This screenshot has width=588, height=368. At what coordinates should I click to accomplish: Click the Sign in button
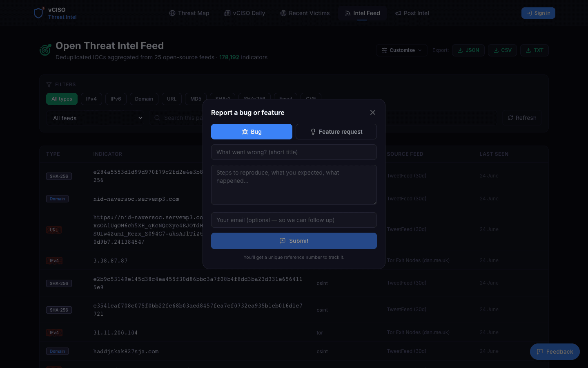click(538, 13)
